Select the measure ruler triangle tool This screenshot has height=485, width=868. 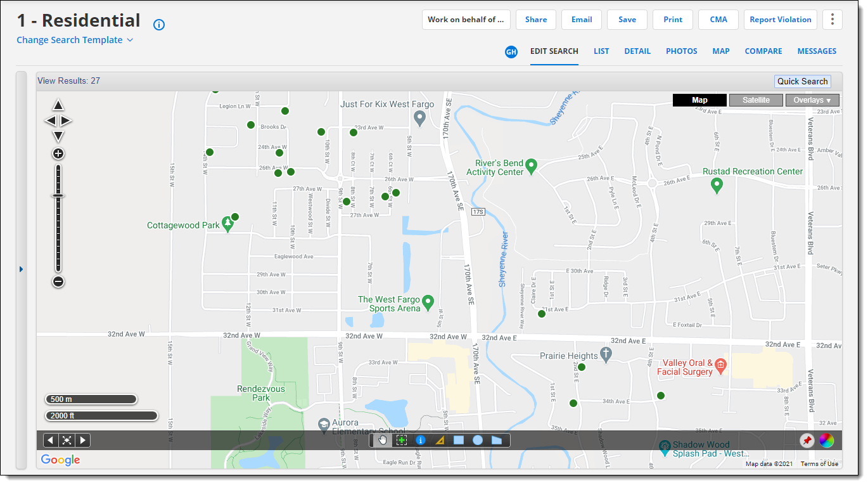pos(439,440)
